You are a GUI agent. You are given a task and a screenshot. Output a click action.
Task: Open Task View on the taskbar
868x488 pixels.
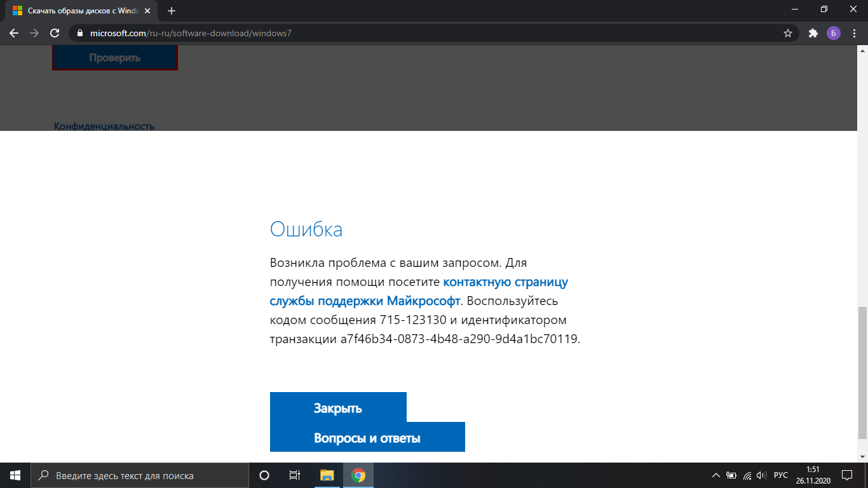coord(295,475)
